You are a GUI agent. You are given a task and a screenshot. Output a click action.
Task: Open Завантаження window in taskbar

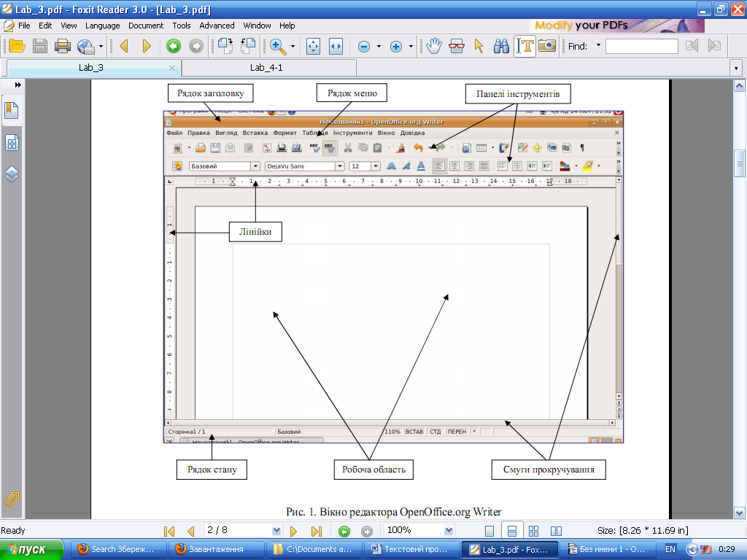coord(216,550)
